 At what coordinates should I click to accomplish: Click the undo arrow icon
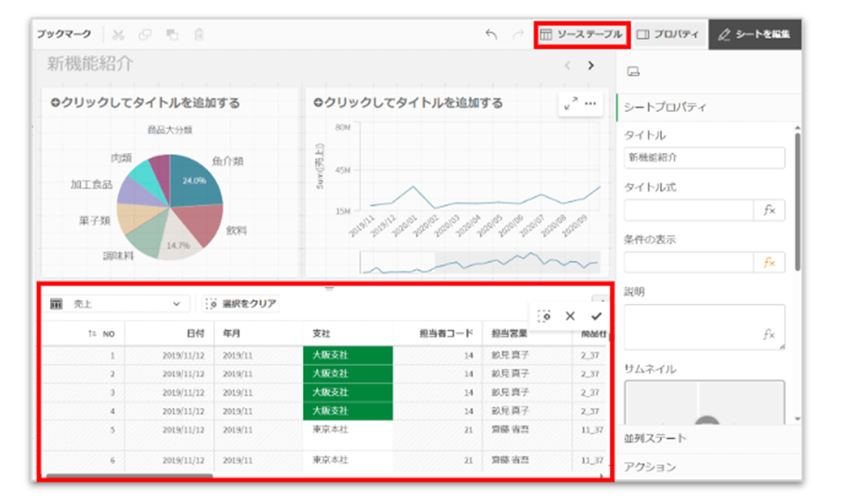tap(492, 34)
